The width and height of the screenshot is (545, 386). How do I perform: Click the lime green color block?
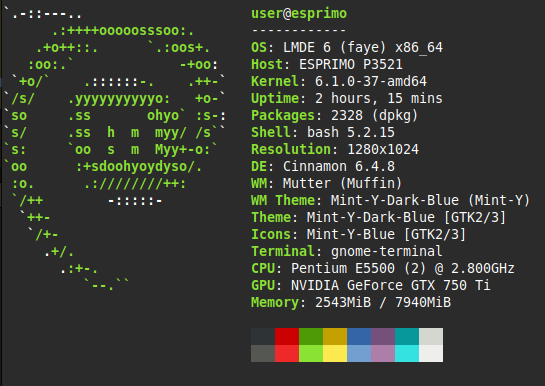click(311, 353)
